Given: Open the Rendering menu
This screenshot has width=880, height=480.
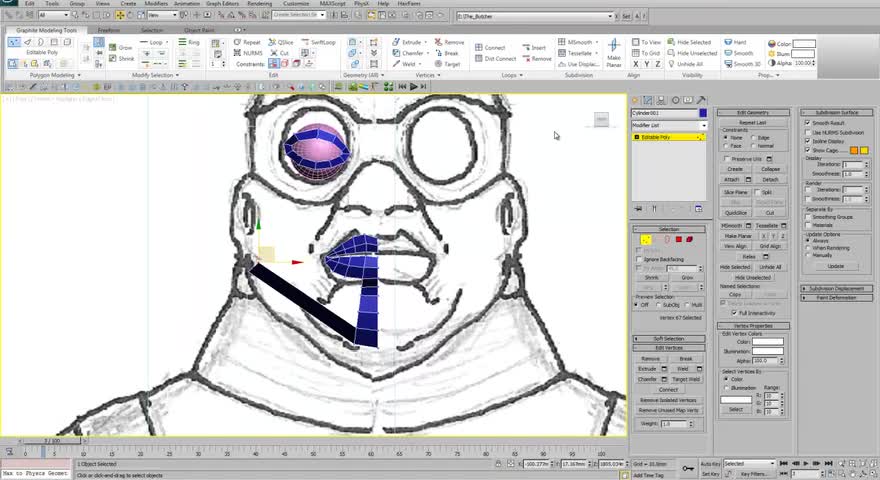Looking at the screenshot, I should [259, 3].
